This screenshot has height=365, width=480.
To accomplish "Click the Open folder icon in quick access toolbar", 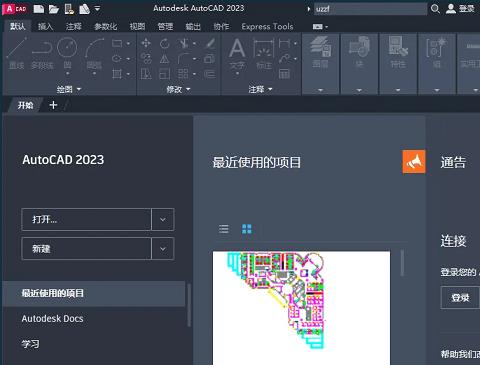I will point(54,9).
